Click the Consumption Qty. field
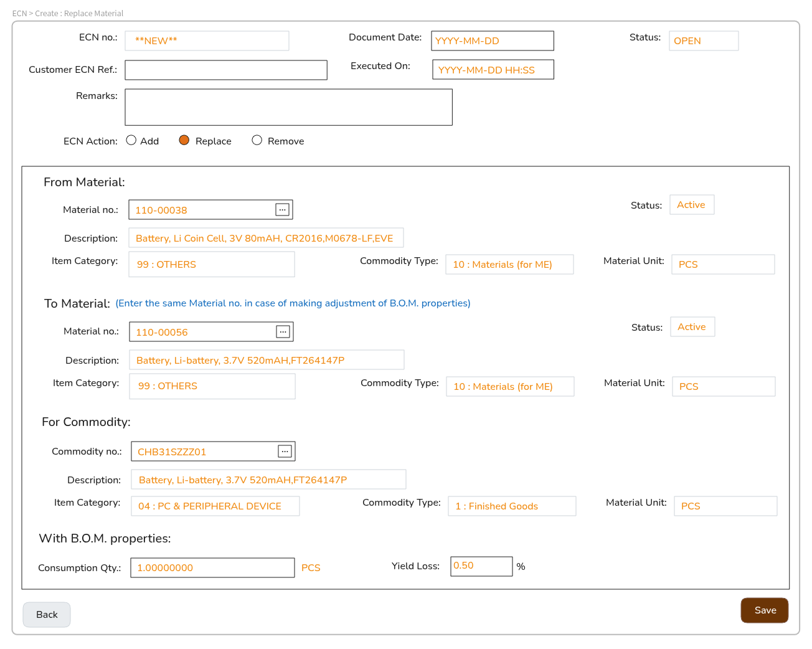The width and height of the screenshot is (812, 649). click(212, 568)
